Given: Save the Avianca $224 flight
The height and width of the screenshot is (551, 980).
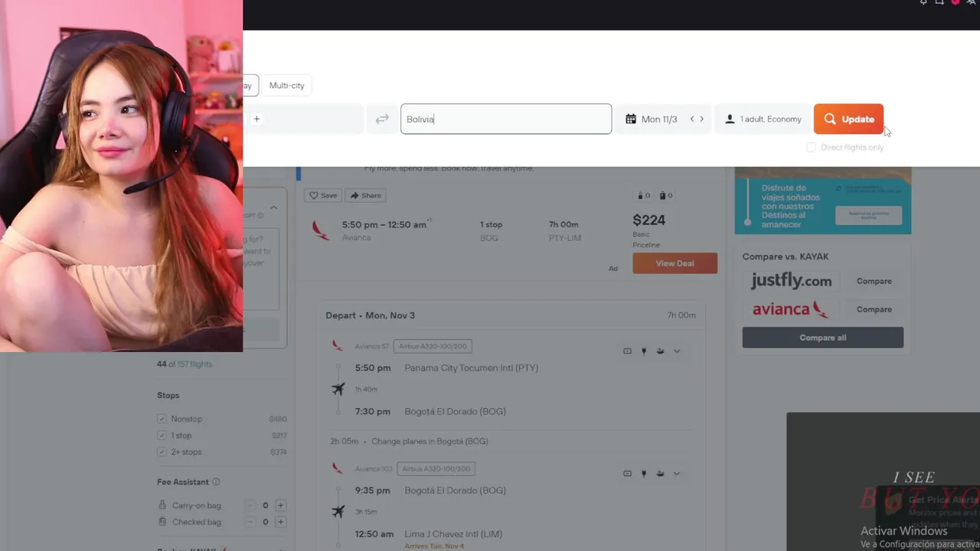Looking at the screenshot, I should 322,195.
